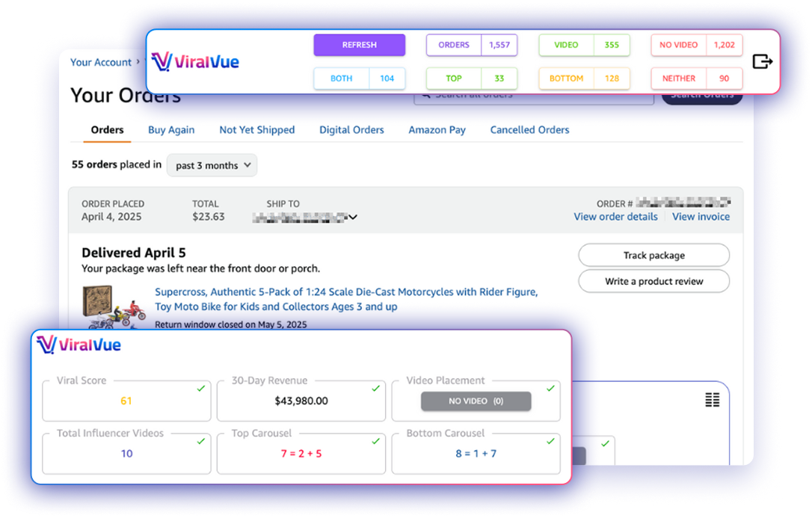
Task: Toggle the Top Carousel checkmark
Action: click(x=376, y=442)
